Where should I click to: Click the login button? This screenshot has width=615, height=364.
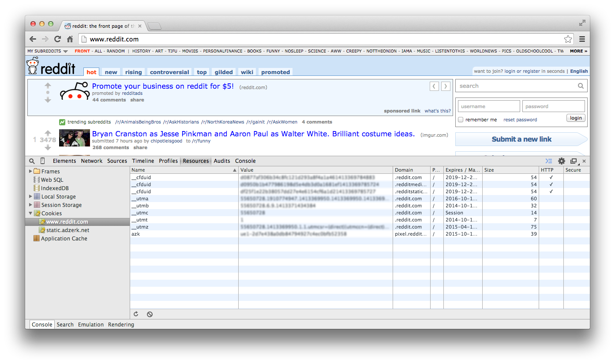576,118
